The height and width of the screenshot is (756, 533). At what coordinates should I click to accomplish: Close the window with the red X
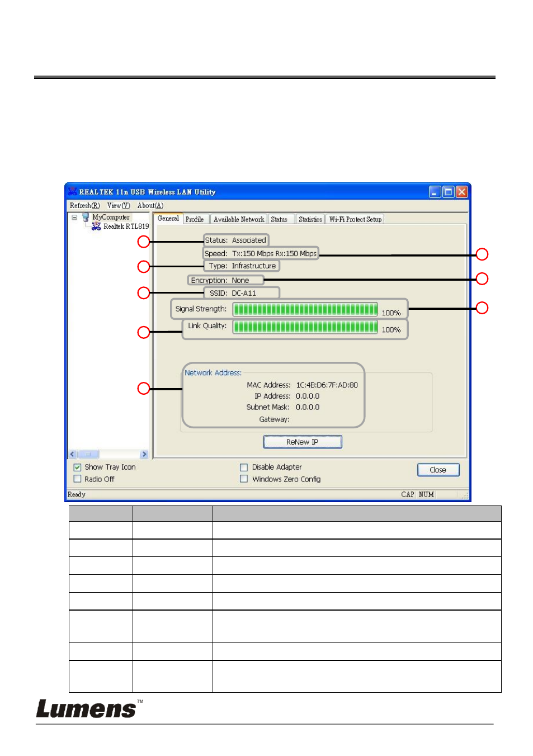(462, 192)
